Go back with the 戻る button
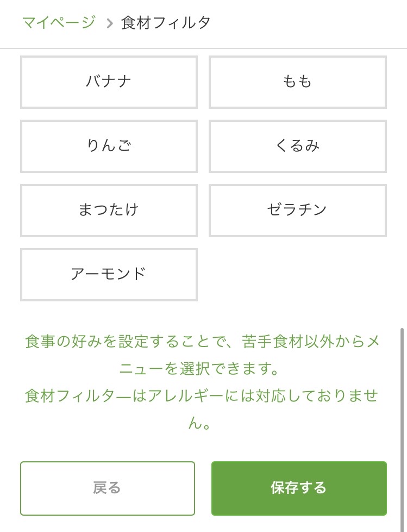The image size is (407, 532). click(108, 488)
